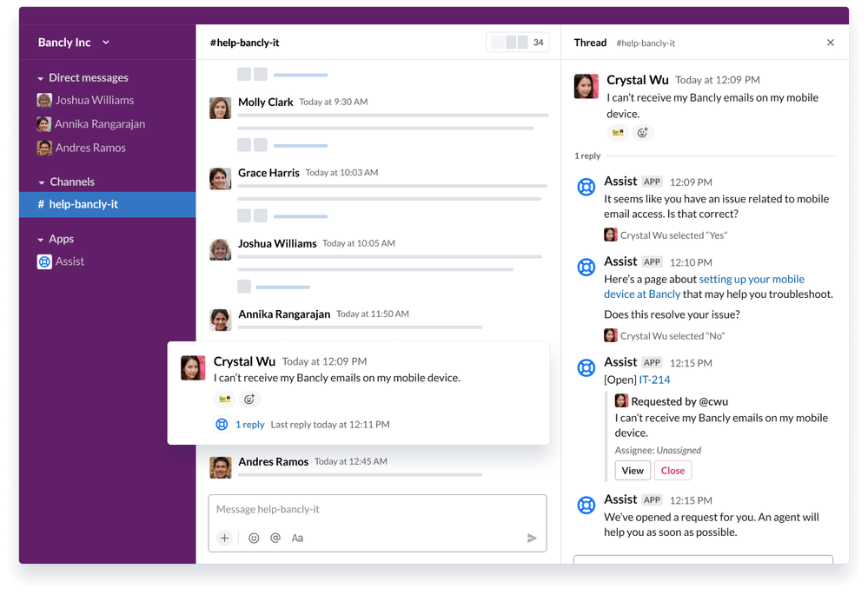Click Grace Harris's avatar

click(221, 179)
